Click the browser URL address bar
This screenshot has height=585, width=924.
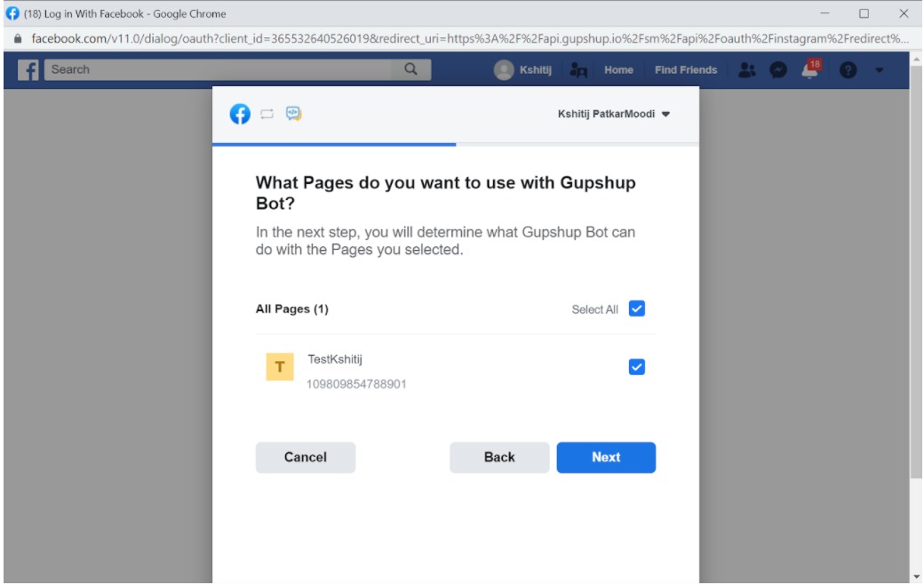click(x=468, y=39)
